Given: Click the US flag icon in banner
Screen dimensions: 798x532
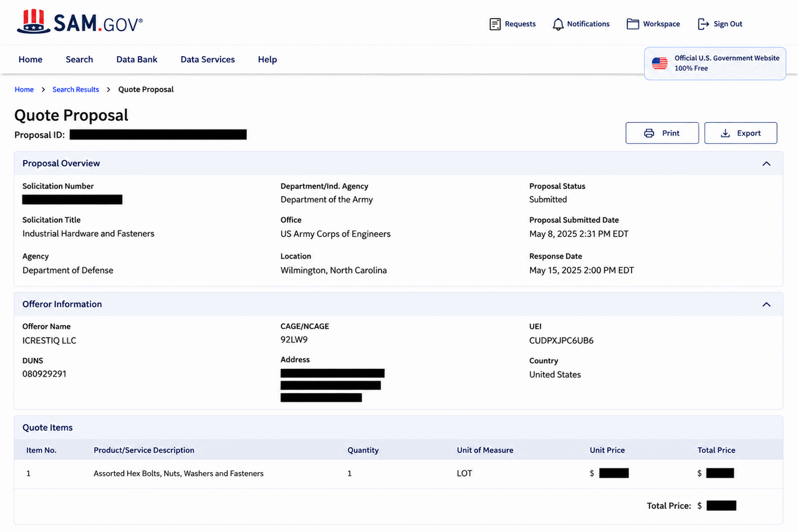Looking at the screenshot, I should click(x=660, y=63).
